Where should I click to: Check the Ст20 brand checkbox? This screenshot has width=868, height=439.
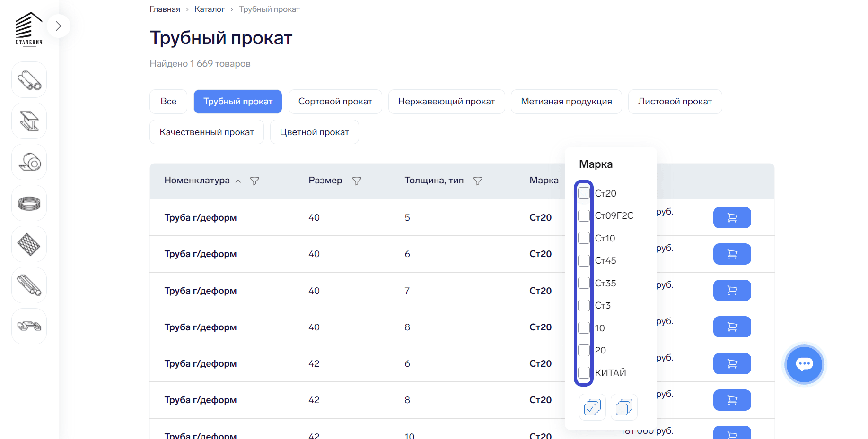pyautogui.click(x=584, y=193)
